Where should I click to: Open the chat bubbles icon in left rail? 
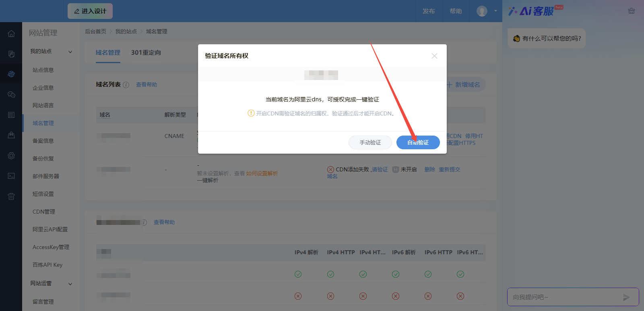11,95
